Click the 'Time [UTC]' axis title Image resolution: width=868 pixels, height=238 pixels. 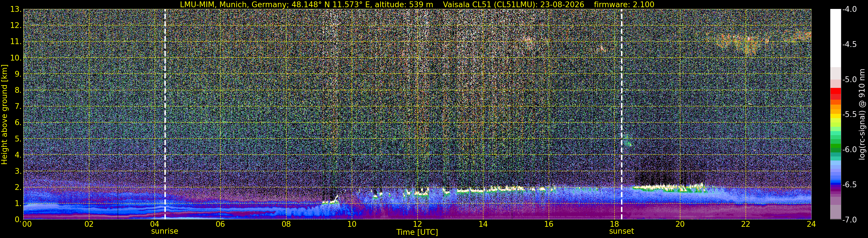(x=417, y=232)
